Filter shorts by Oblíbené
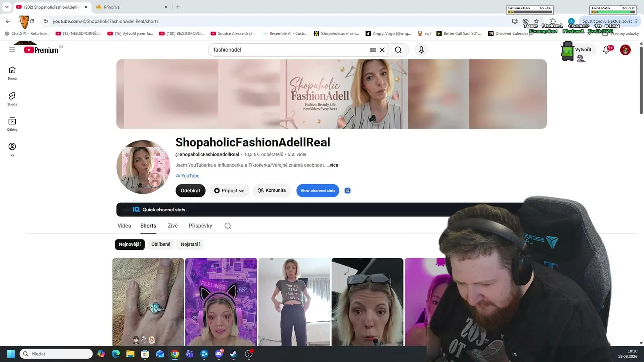The height and width of the screenshot is (362, 644). (161, 244)
